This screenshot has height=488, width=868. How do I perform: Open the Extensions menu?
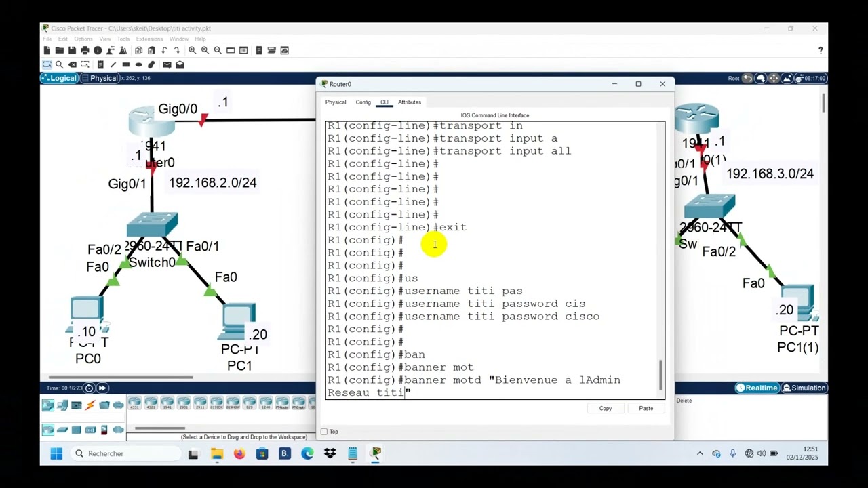click(149, 39)
